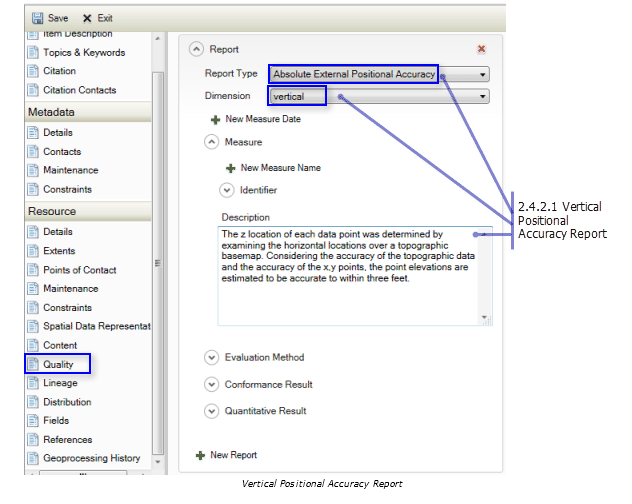Viewport: 632px width, 504px height.
Task: Click the sidebar vertical scrollbar thumb
Action: pos(158,263)
